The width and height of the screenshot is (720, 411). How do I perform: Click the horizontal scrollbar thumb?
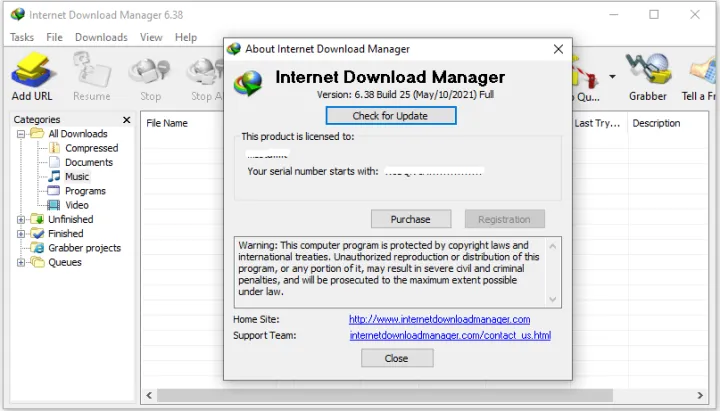tap(385, 395)
